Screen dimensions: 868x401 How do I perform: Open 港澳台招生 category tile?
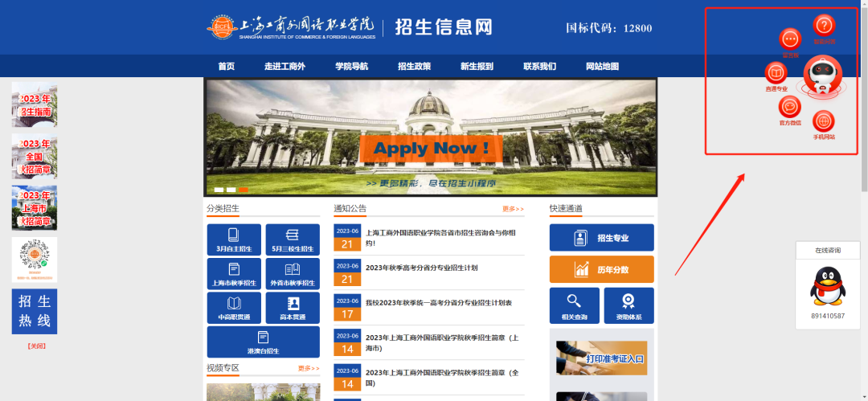263,342
